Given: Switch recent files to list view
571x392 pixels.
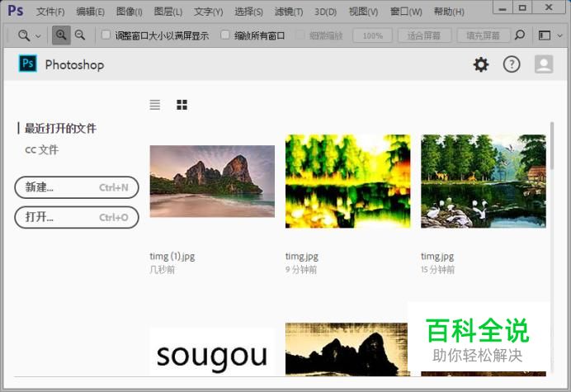Looking at the screenshot, I should click(x=155, y=105).
